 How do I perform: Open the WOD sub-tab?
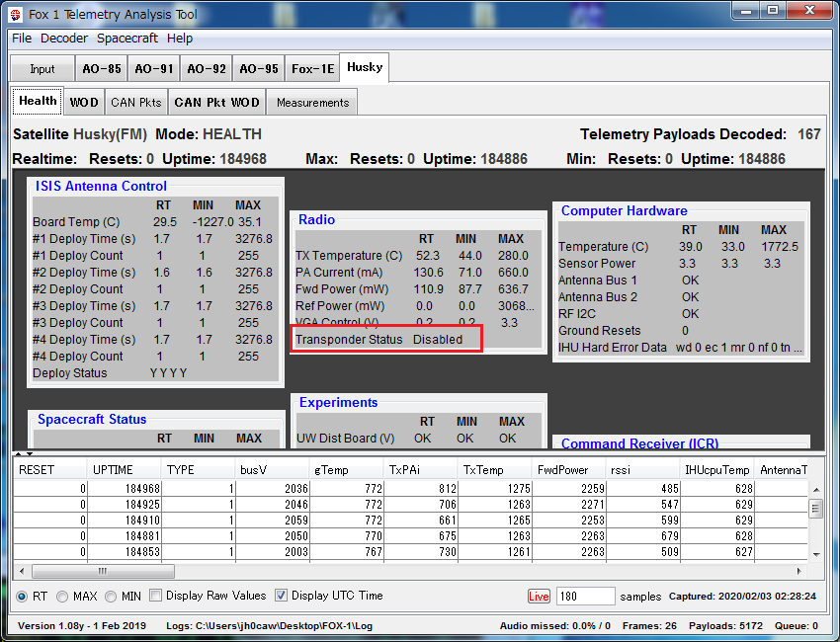84,103
